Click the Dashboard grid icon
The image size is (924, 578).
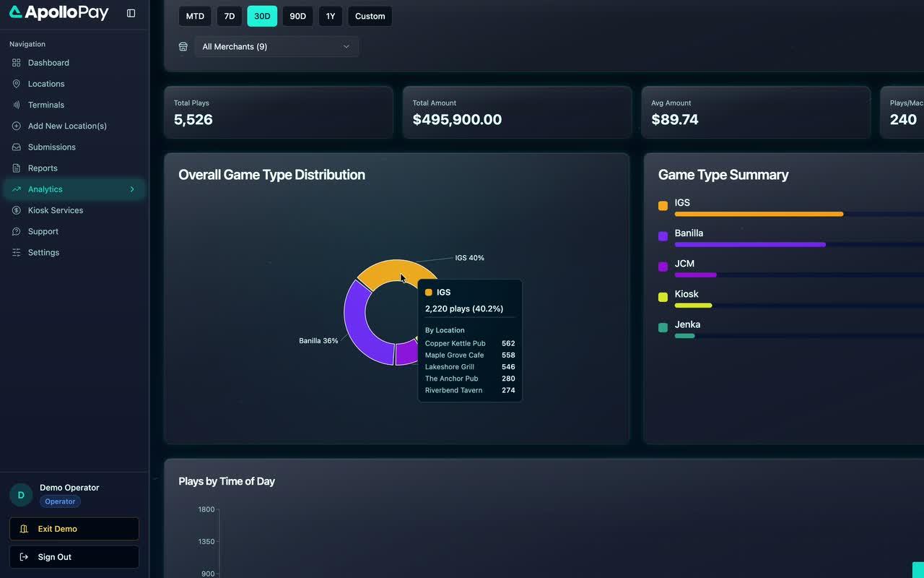coord(17,63)
